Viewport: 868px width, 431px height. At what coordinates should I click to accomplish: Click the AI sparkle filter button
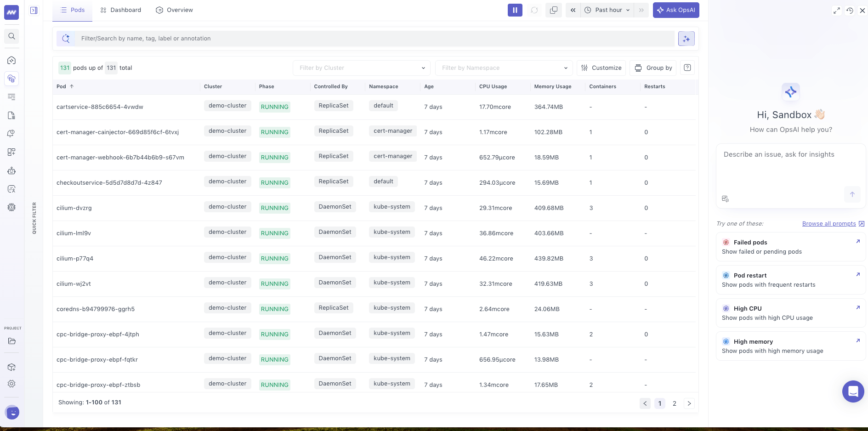[686, 39]
